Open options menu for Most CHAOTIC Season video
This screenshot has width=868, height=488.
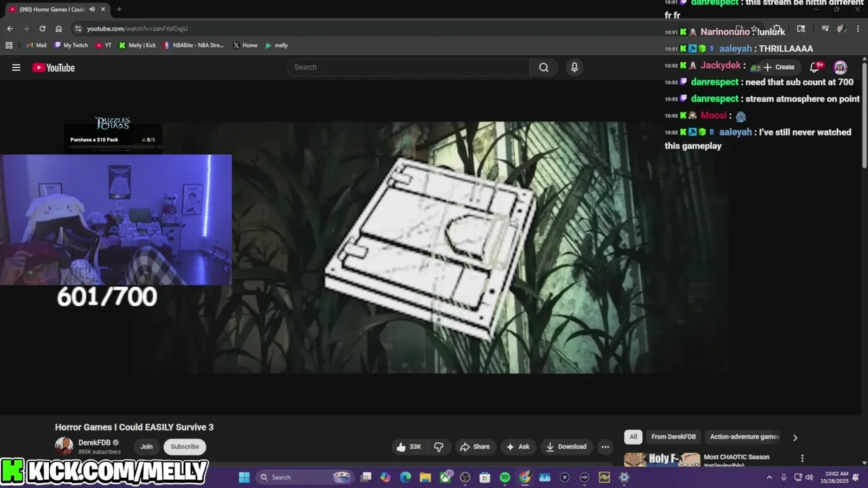(x=802, y=458)
